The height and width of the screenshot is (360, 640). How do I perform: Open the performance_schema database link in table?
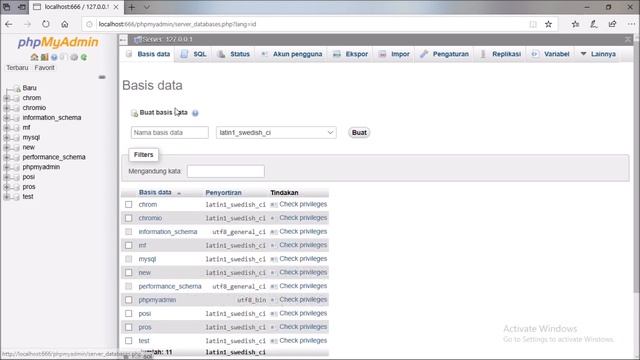pos(170,287)
